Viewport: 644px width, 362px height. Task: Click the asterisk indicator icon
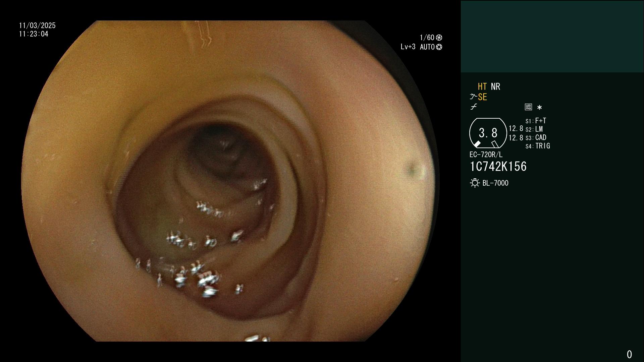click(539, 108)
